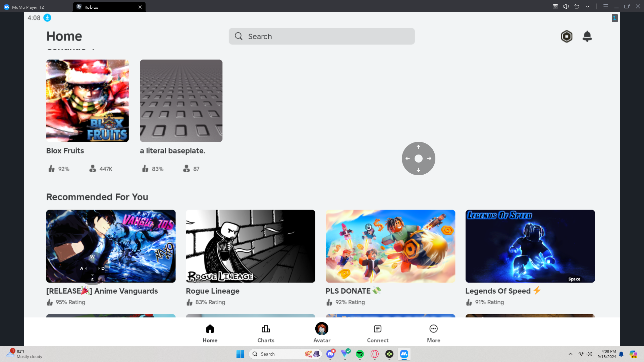Click Anime Vanguards 95% Rating text

pos(70,302)
